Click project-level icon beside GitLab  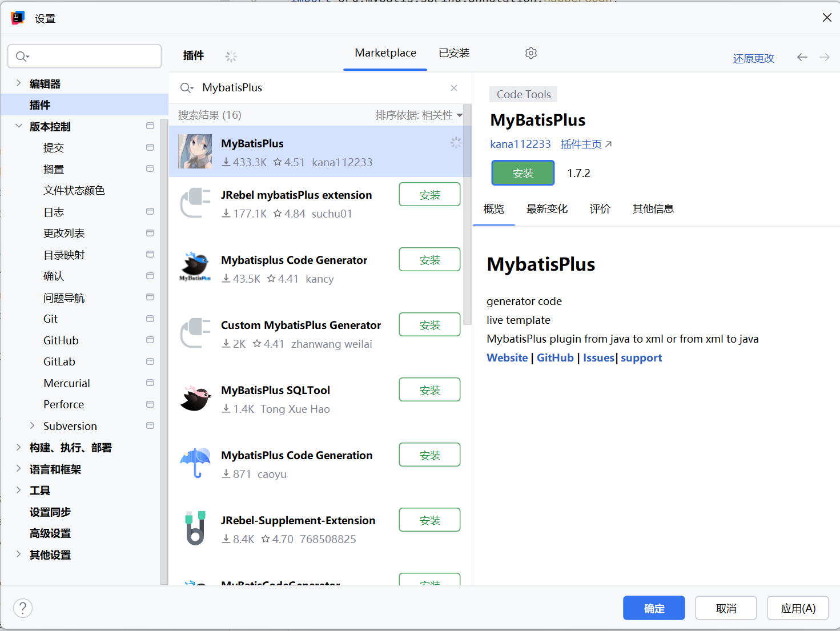pyautogui.click(x=150, y=361)
